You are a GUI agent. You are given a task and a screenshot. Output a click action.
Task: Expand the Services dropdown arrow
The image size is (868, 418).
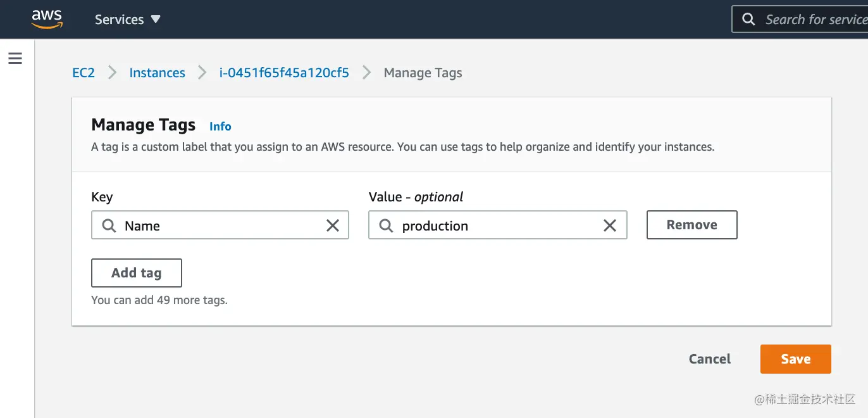(155, 19)
